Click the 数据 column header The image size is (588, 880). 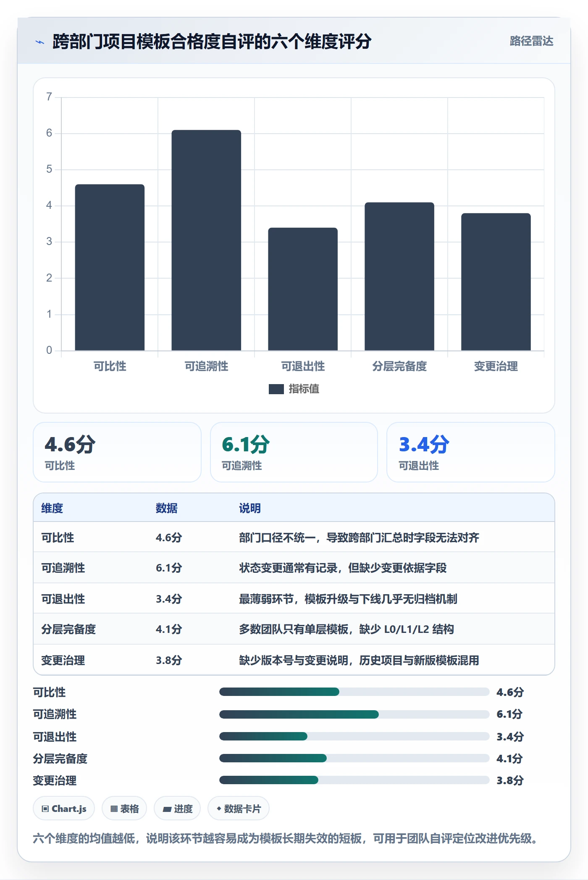point(167,508)
